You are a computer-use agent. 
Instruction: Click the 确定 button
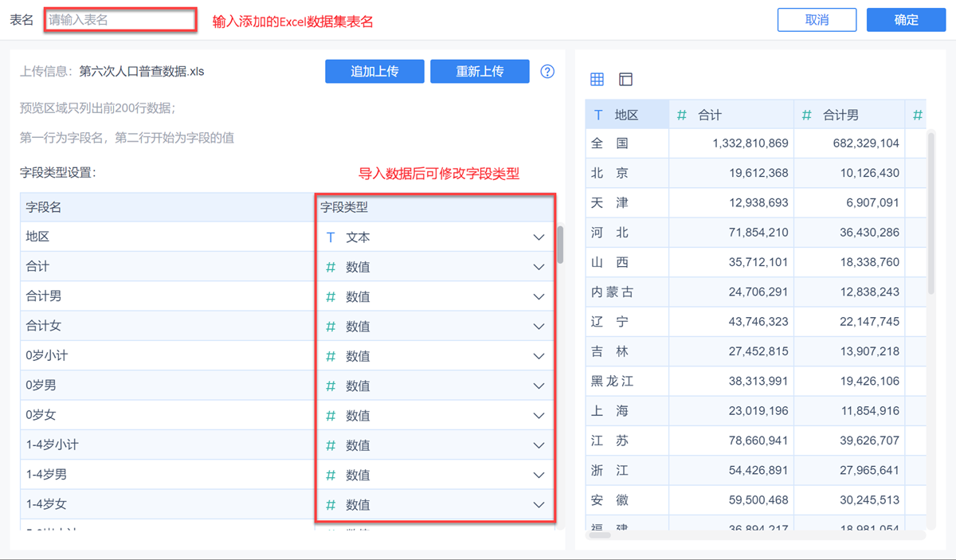pyautogui.click(x=907, y=20)
